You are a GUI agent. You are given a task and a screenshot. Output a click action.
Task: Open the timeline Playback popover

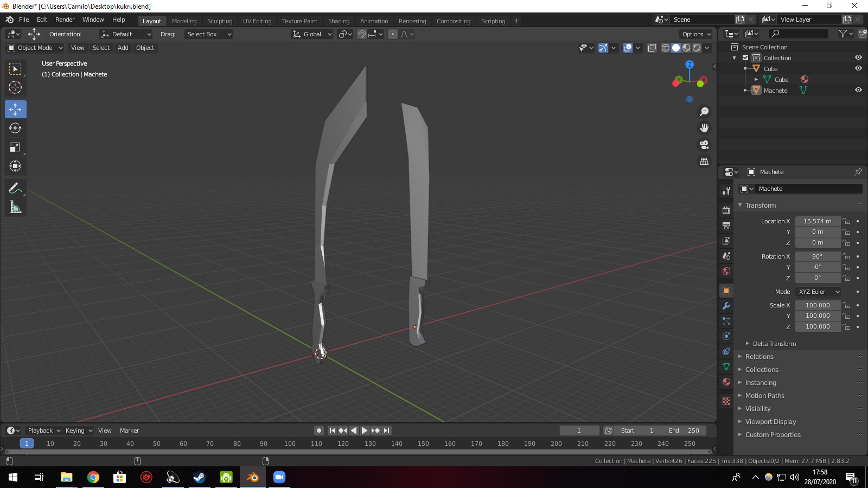[x=44, y=431]
